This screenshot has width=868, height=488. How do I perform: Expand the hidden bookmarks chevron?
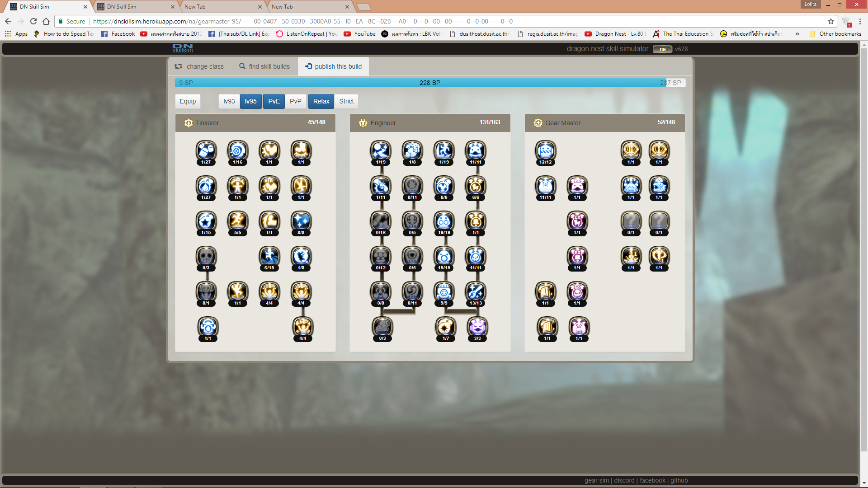pyautogui.click(x=797, y=34)
